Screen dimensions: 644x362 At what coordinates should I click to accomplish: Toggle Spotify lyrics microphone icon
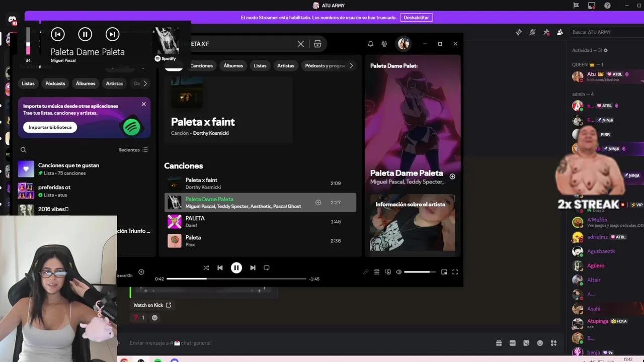coord(366,272)
